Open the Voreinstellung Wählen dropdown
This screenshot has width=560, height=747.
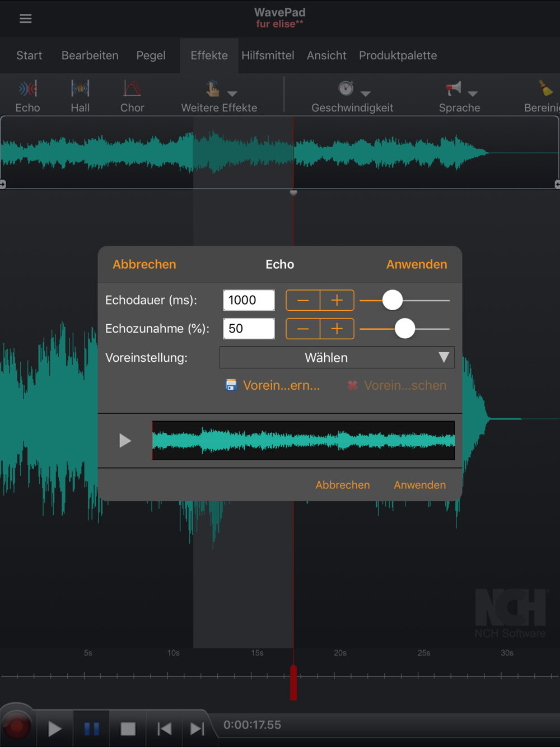pos(337,357)
